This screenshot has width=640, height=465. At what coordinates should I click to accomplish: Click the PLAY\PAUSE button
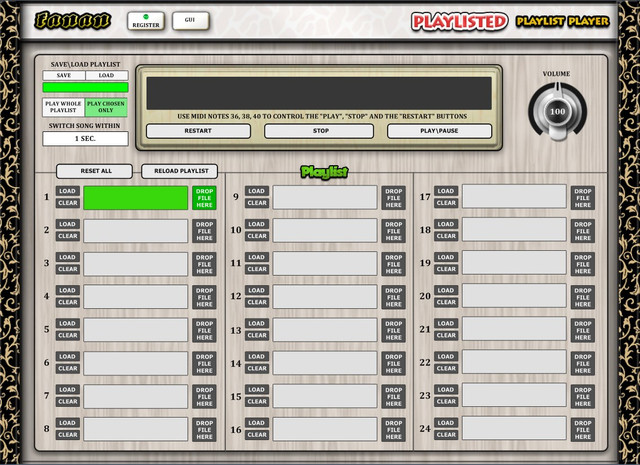tap(439, 131)
